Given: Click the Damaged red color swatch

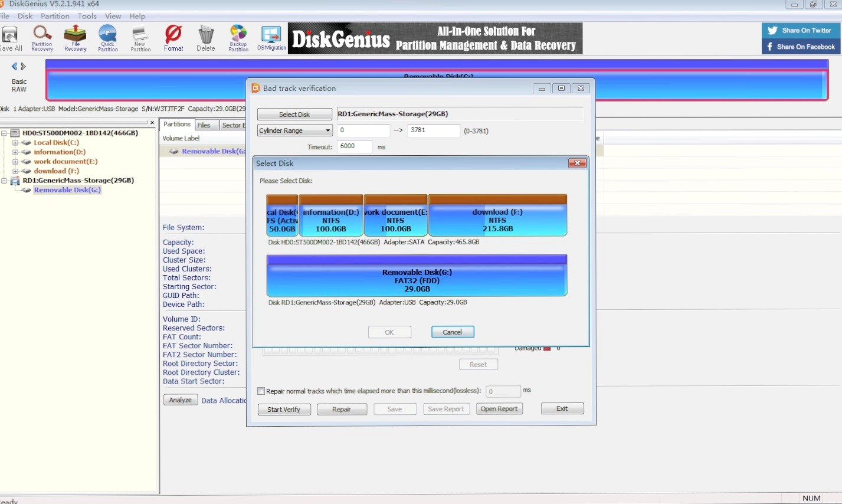Looking at the screenshot, I should coord(547,349).
